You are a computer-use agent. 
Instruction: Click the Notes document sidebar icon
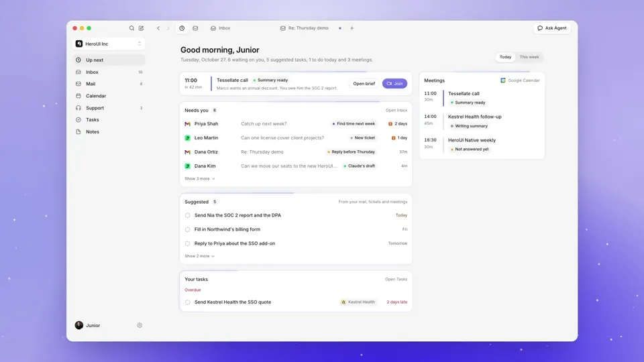coord(78,132)
